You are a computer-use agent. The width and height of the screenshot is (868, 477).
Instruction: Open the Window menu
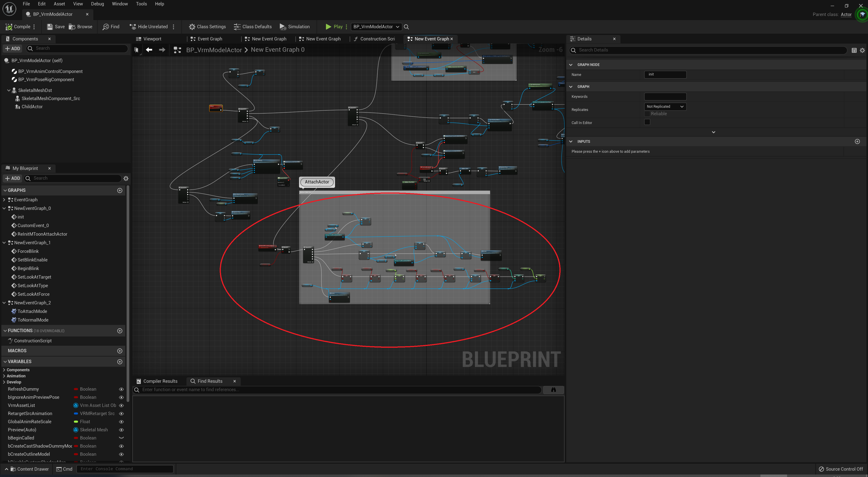(120, 4)
